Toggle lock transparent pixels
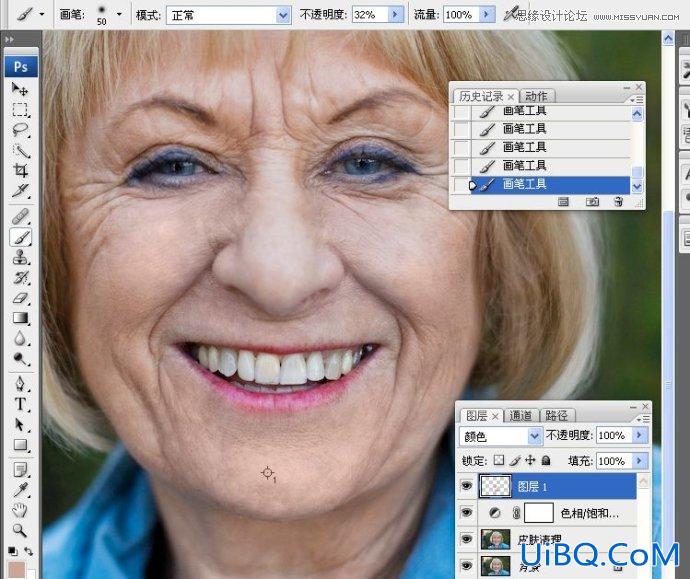Image resolution: width=690 pixels, height=579 pixels. coord(499,460)
